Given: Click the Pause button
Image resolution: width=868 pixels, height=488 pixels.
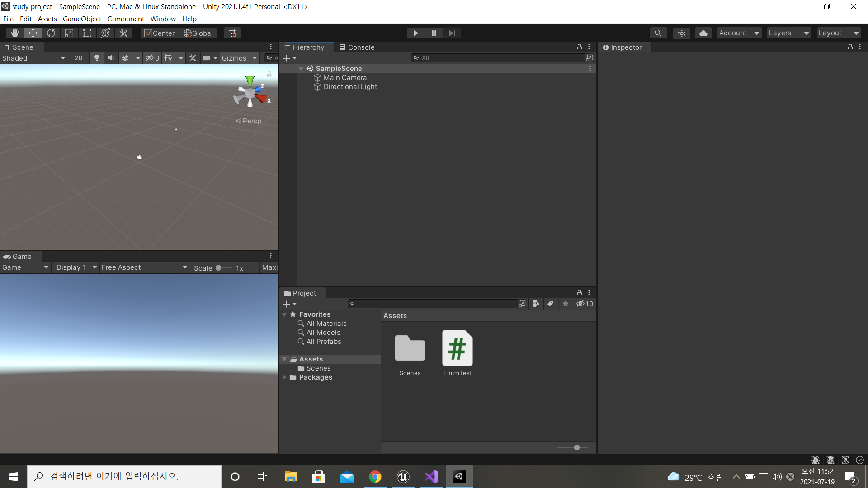Looking at the screenshot, I should [x=434, y=33].
